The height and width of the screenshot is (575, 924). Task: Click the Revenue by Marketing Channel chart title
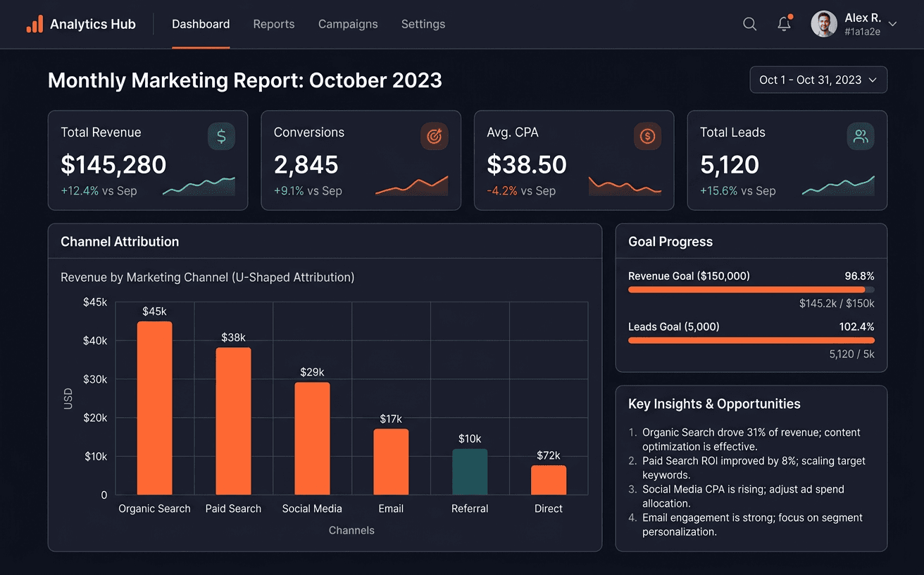(x=208, y=278)
